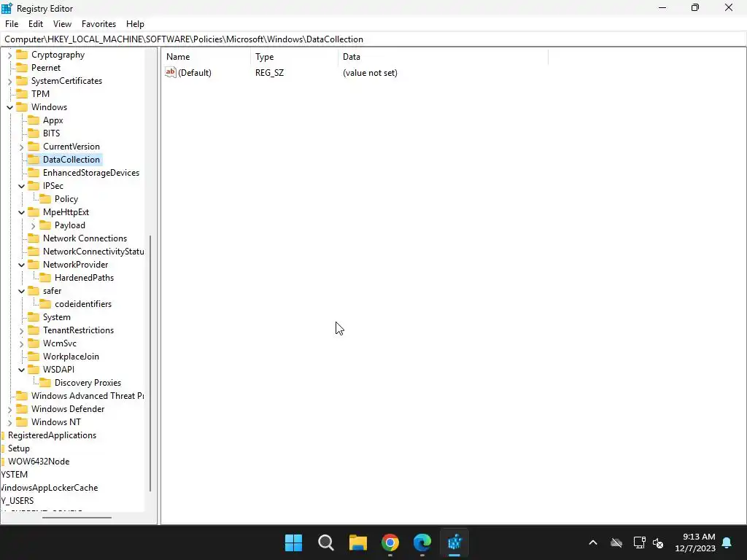Select the Cryptography folder icon
Screen dimensions: 747x560
point(22,54)
